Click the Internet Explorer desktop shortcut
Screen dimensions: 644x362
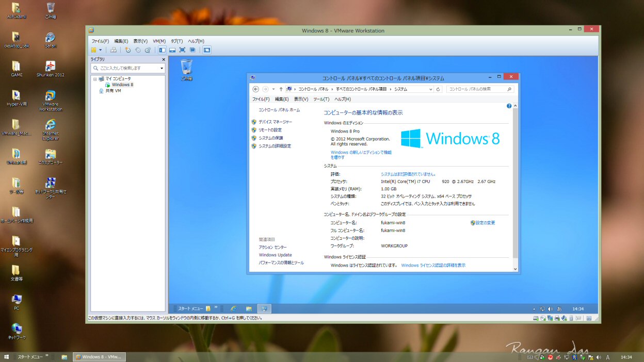[51, 130]
